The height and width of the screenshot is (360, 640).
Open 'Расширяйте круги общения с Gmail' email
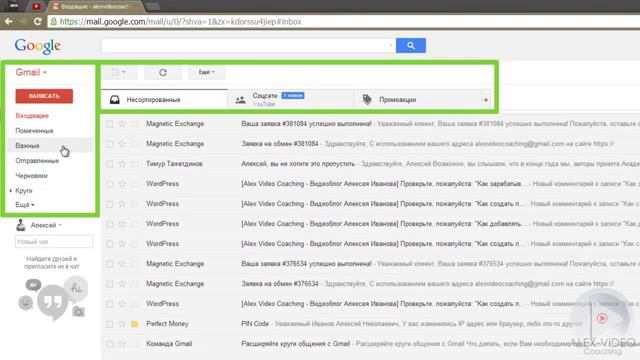(x=296, y=344)
